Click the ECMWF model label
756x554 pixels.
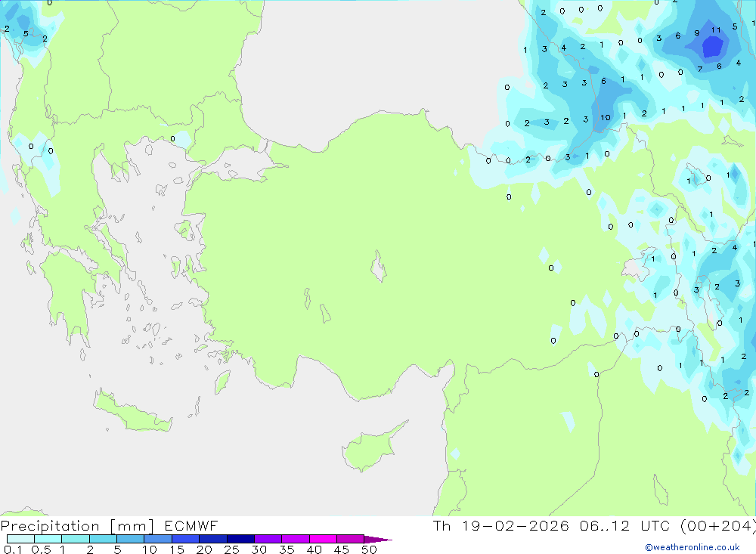pos(191,525)
